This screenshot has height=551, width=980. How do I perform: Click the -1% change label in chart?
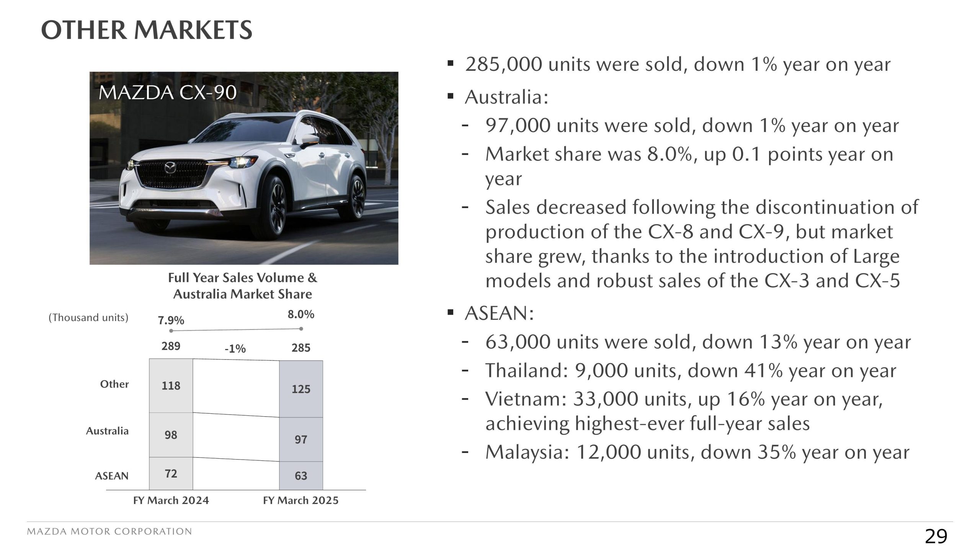(235, 349)
